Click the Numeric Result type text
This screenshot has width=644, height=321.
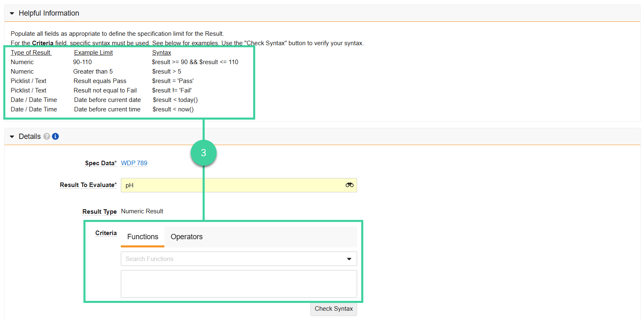[x=142, y=211]
